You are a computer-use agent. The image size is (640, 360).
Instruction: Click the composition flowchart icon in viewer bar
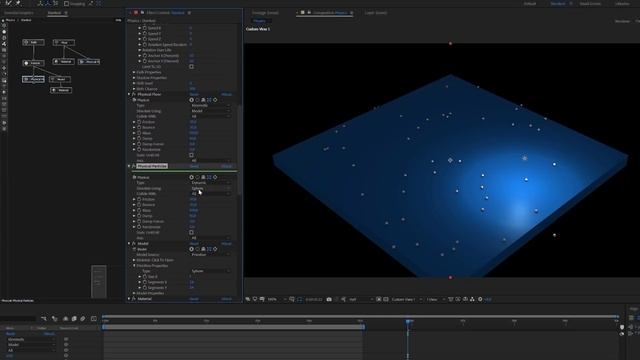[472, 299]
